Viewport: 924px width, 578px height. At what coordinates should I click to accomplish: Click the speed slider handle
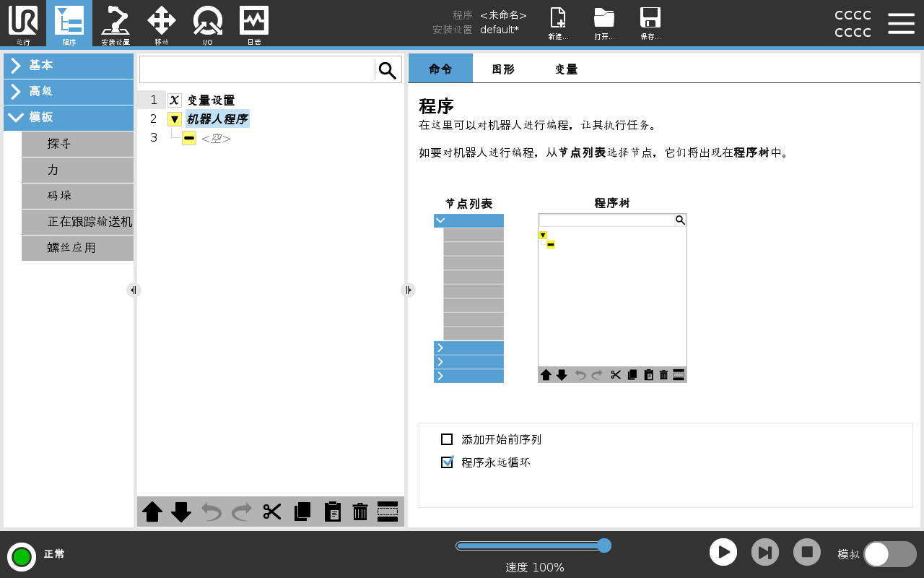604,545
